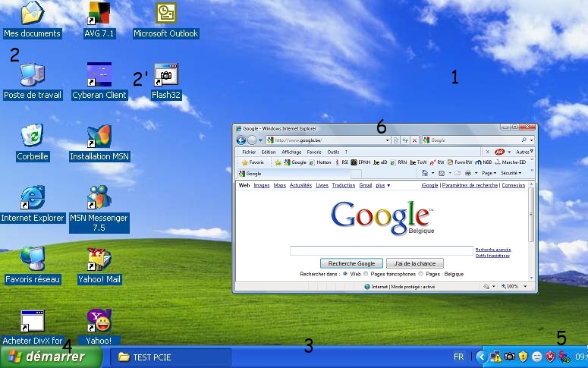Select the Yahoo! Messenger smiley shortcut
The image size is (588, 368).
99,321
